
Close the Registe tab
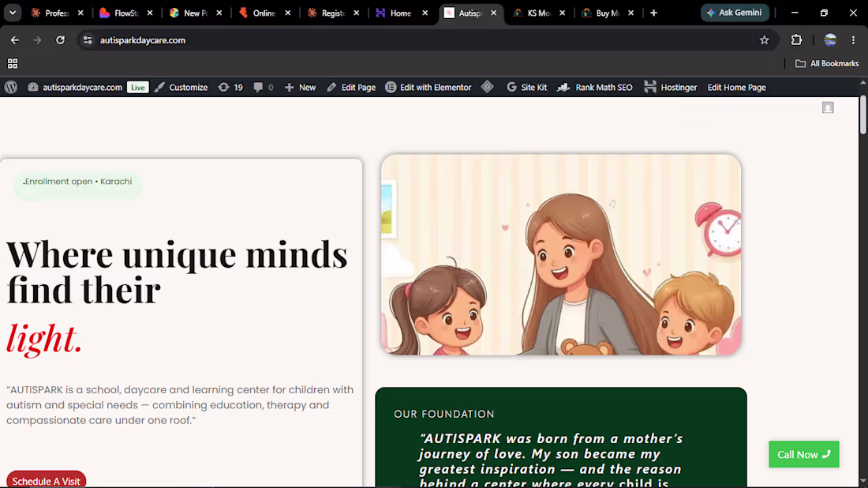tap(356, 13)
